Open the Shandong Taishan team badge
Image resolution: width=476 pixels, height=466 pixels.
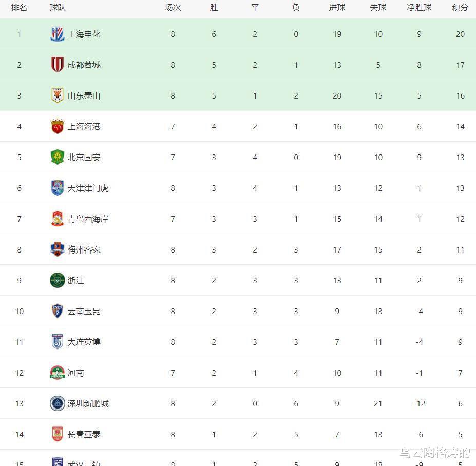57,95
